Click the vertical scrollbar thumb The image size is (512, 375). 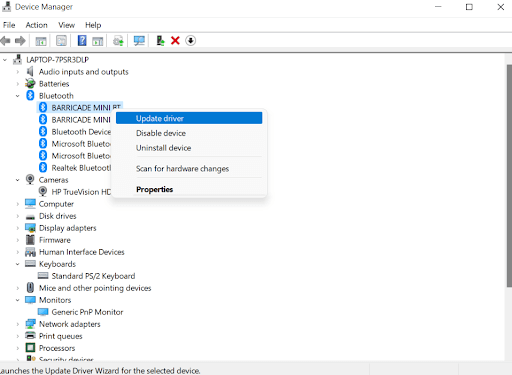[509, 176]
